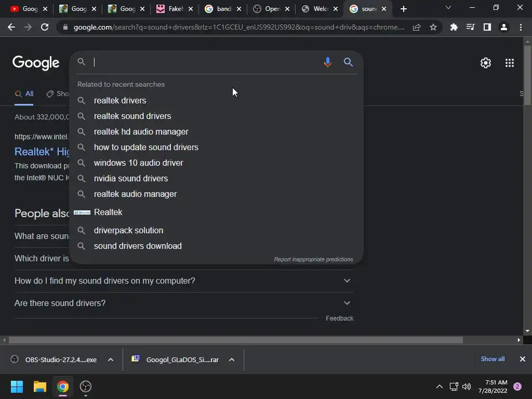Open OBS-Studio download options arrow

pos(111,360)
